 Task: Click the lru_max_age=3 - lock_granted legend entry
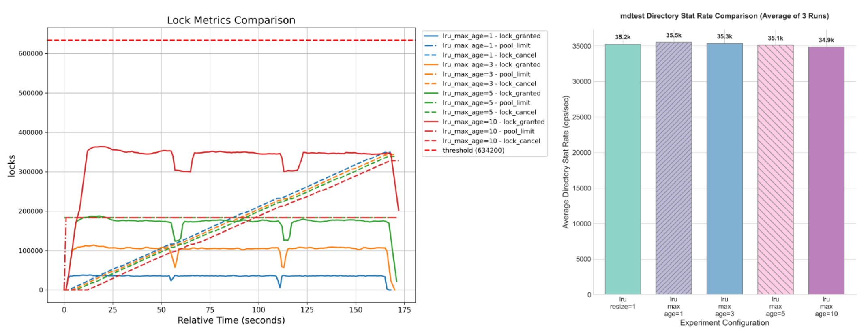(491, 65)
